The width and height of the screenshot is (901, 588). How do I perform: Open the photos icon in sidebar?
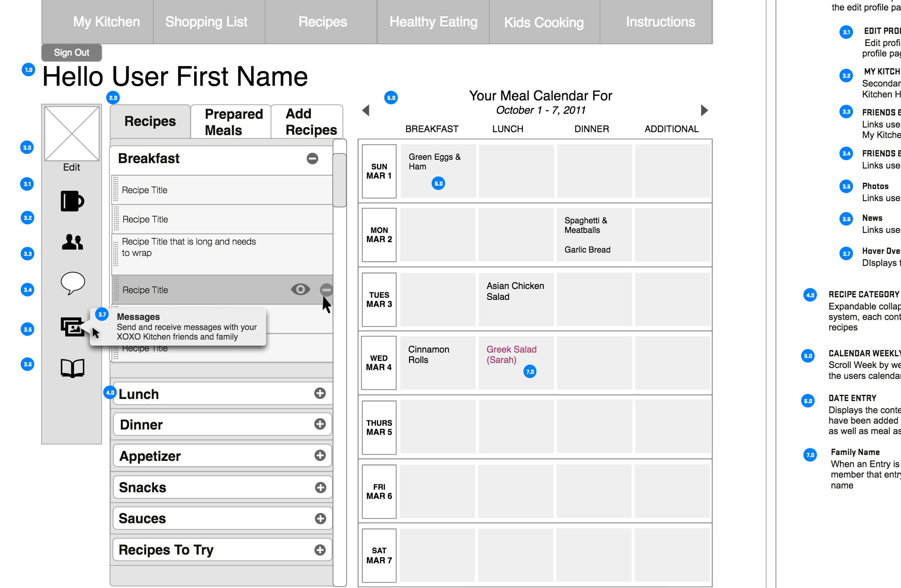72,327
